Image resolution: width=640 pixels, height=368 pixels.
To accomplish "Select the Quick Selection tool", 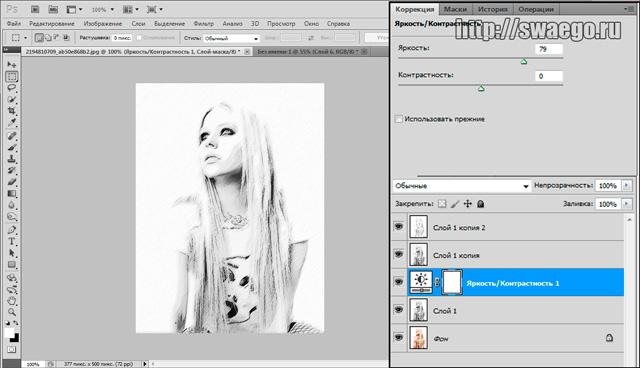I will tap(12, 100).
